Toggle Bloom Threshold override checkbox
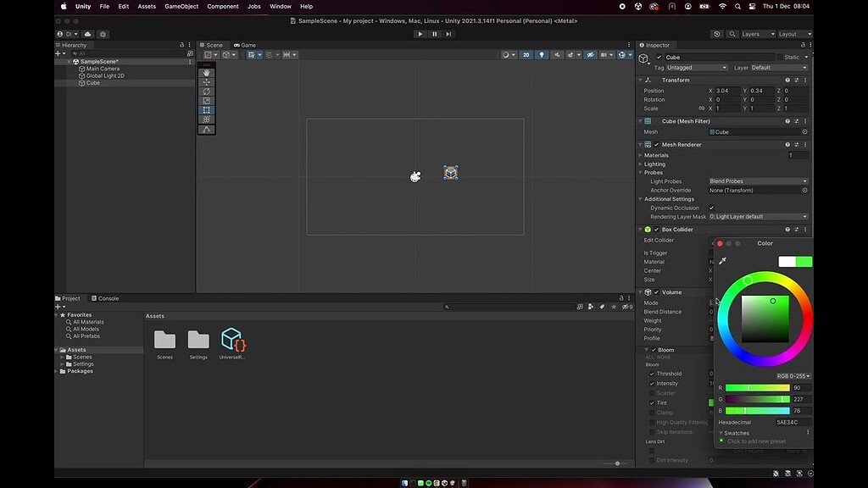The width and height of the screenshot is (868, 488). tap(652, 374)
